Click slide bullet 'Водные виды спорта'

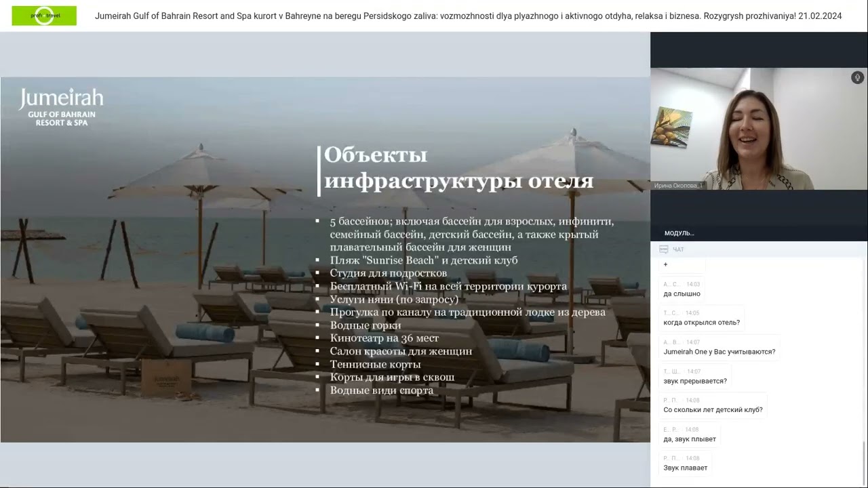tap(382, 390)
